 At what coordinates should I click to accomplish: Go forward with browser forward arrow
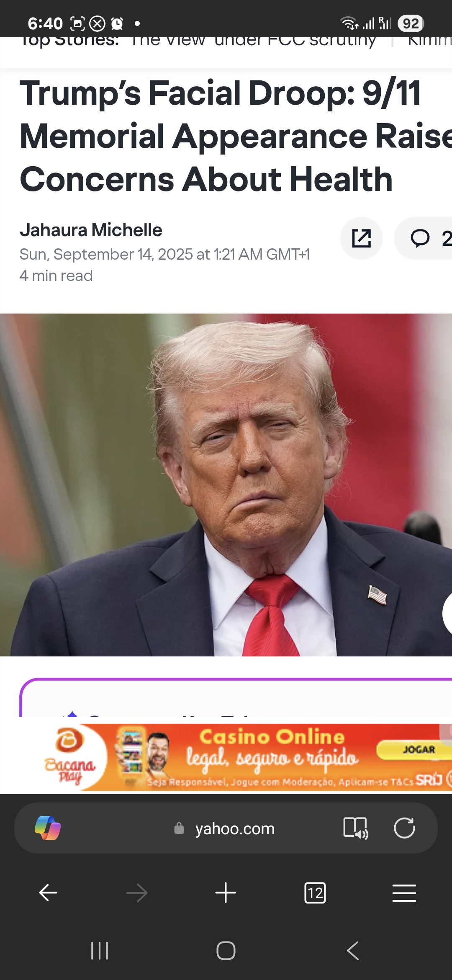(137, 892)
